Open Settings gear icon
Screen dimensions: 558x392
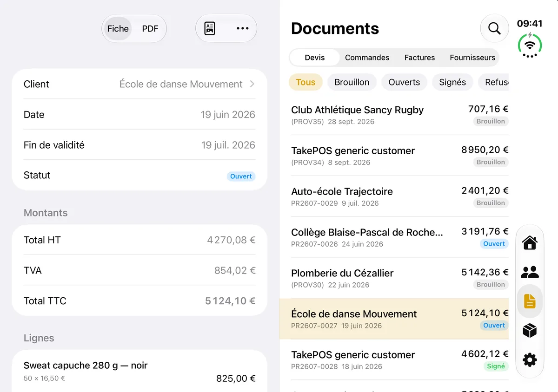coord(530,359)
